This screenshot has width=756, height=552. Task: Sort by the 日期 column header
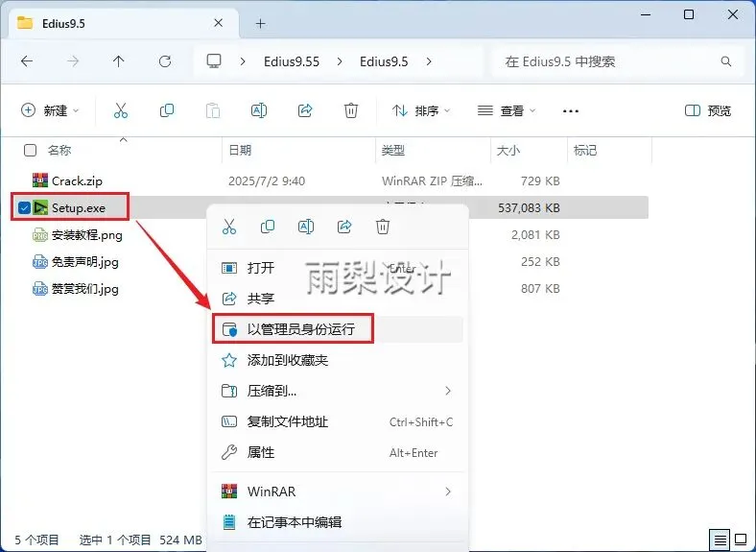point(240,150)
